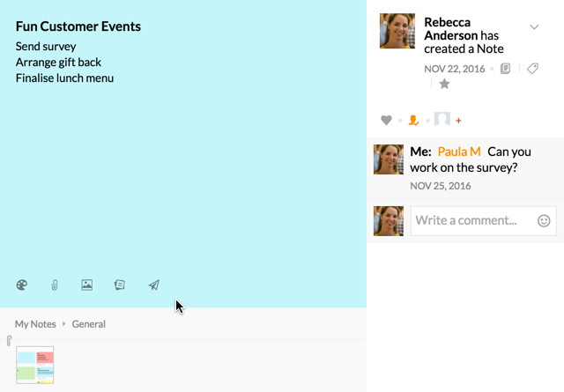Screen dimensions: 564x392
Task: Click the Send survey line
Action: pyautogui.click(x=46, y=47)
